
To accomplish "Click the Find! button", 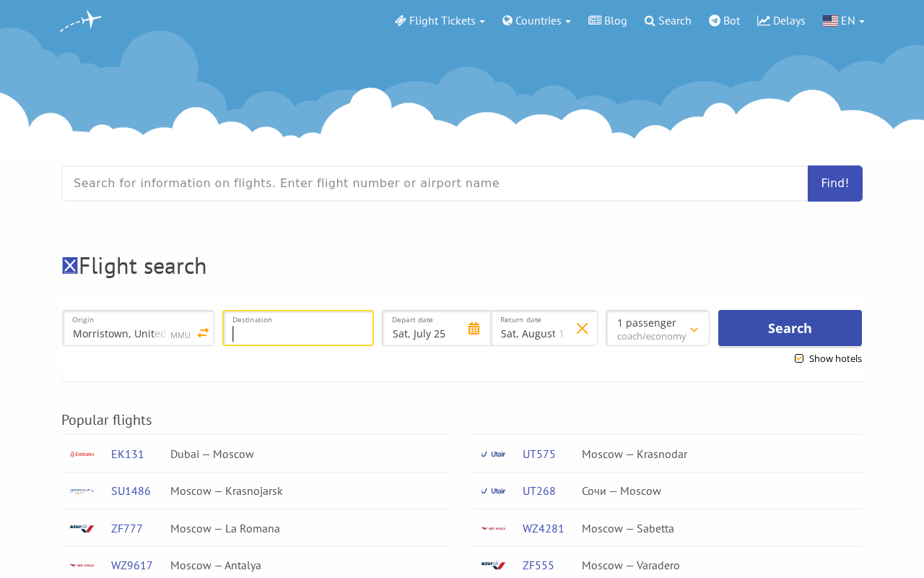I will pyautogui.click(x=835, y=184).
